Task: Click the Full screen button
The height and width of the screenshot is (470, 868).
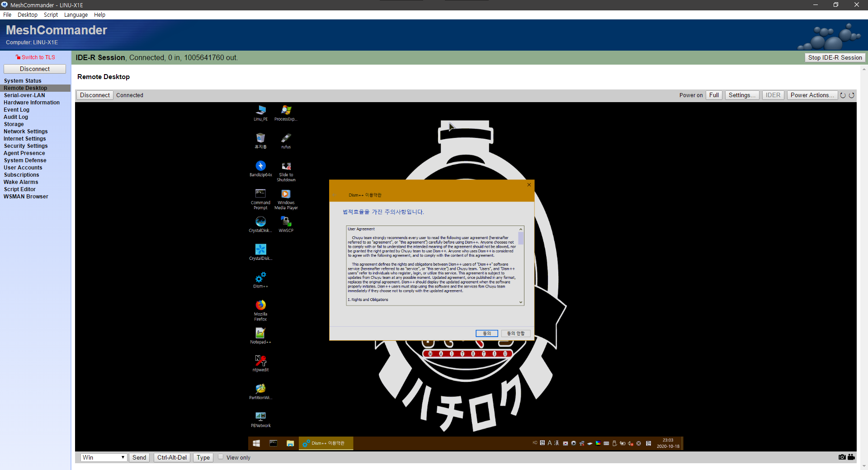Action: (x=714, y=95)
